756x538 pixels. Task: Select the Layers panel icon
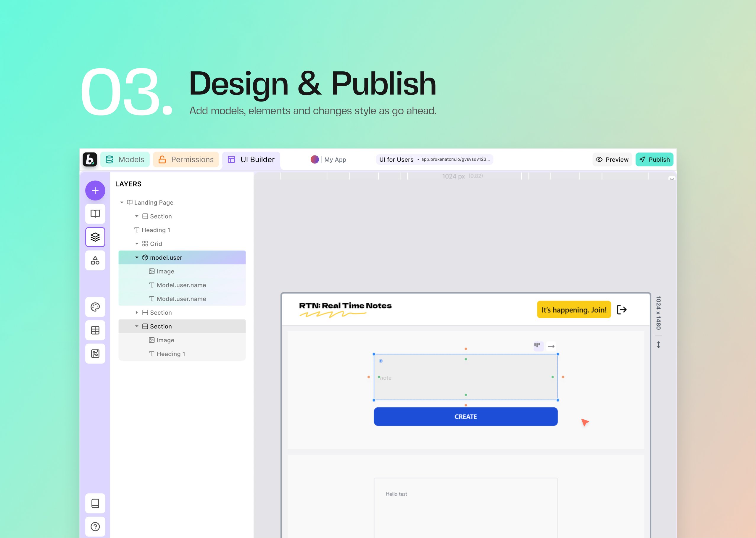pyautogui.click(x=95, y=237)
